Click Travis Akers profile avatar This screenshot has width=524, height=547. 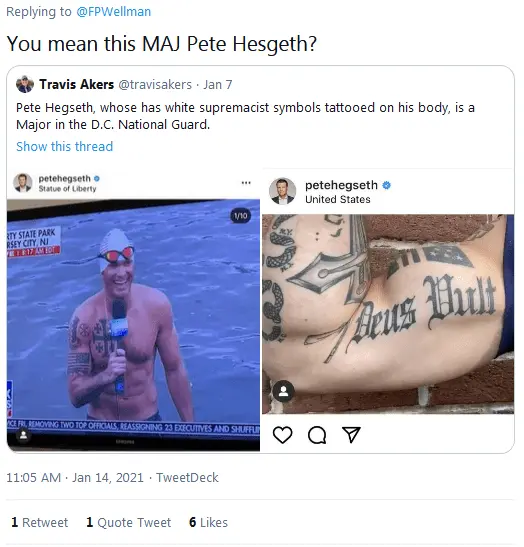coord(25,84)
